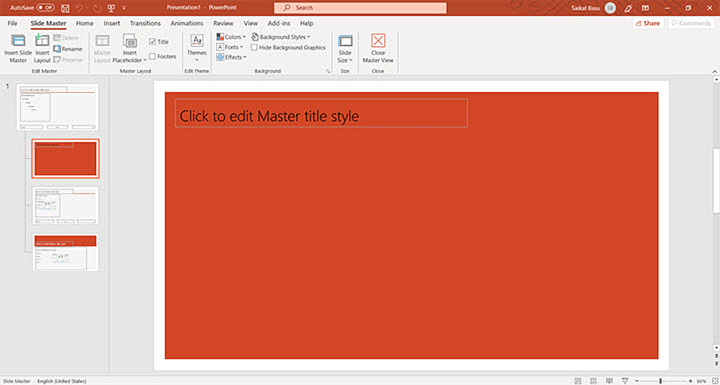Click the Master title style placeholder
The width and height of the screenshot is (720, 385).
pos(321,113)
